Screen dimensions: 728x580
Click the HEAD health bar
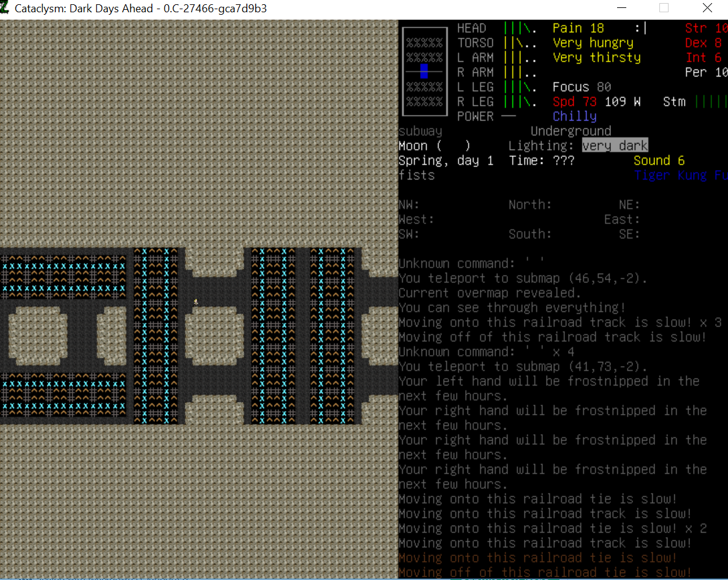coord(520,28)
